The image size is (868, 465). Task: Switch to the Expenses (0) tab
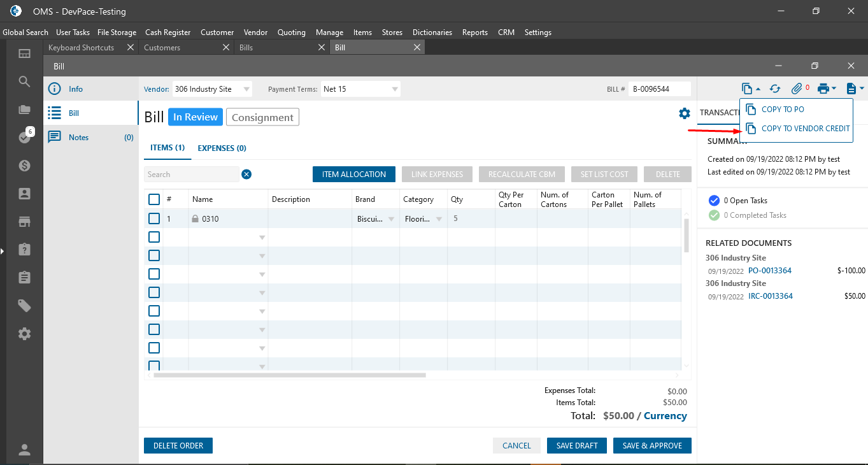[222, 148]
